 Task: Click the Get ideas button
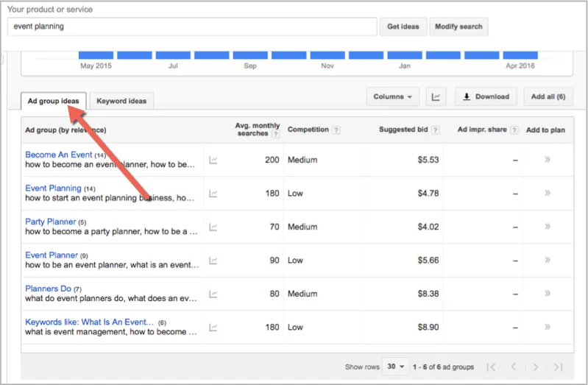pos(403,27)
